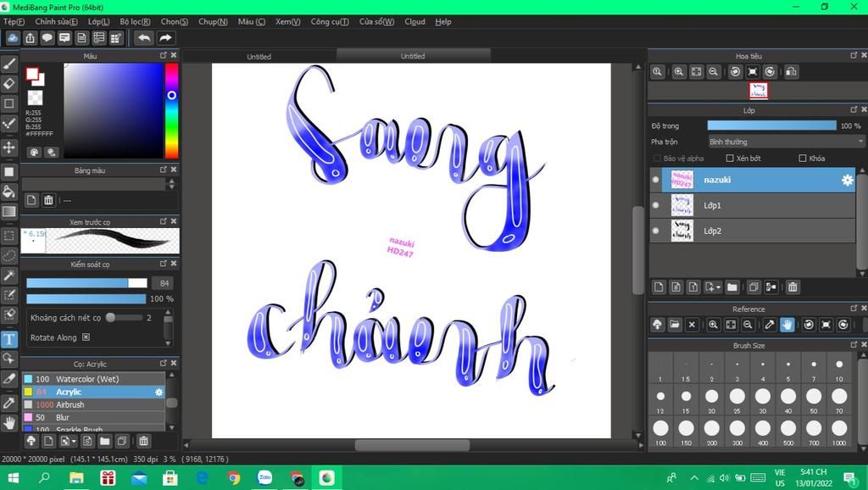Show hidden icons in the system tray

pos(693,477)
